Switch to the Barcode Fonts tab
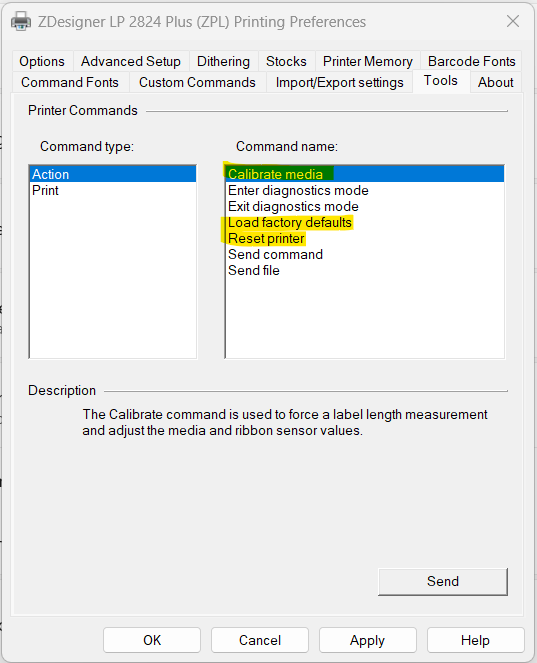 point(471,61)
